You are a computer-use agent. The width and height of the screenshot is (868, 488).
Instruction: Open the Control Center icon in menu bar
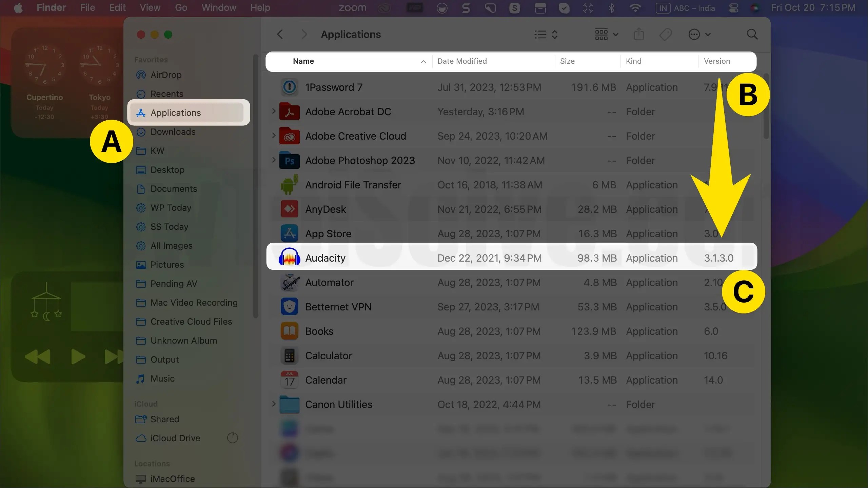coord(734,7)
